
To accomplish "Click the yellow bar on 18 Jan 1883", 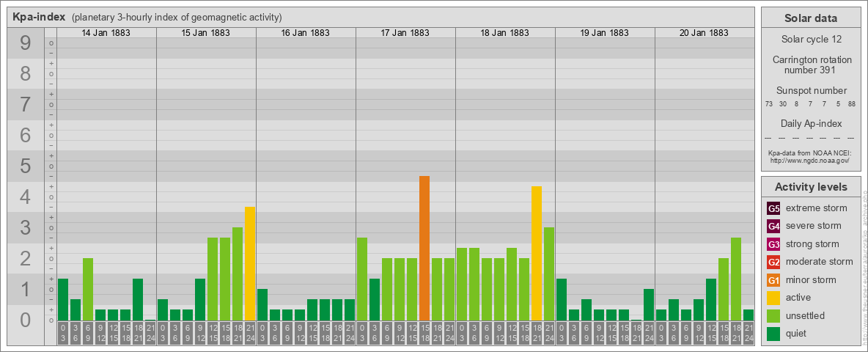I will pyautogui.click(x=537, y=254).
